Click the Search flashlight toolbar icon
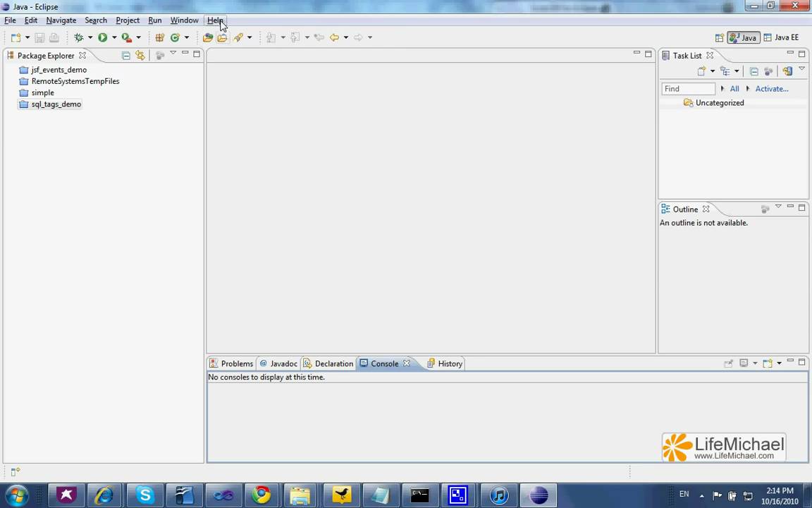 coord(238,37)
